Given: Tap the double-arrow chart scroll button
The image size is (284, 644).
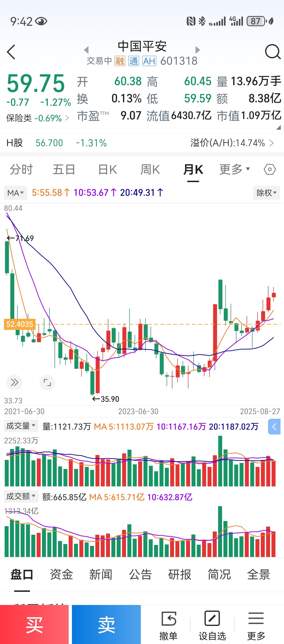Looking at the screenshot, I should click(x=14, y=382).
